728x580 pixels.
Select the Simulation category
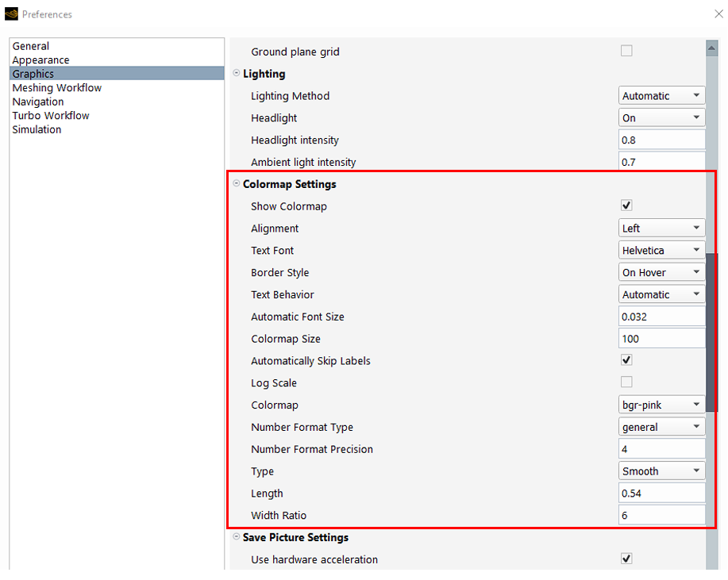coord(37,129)
